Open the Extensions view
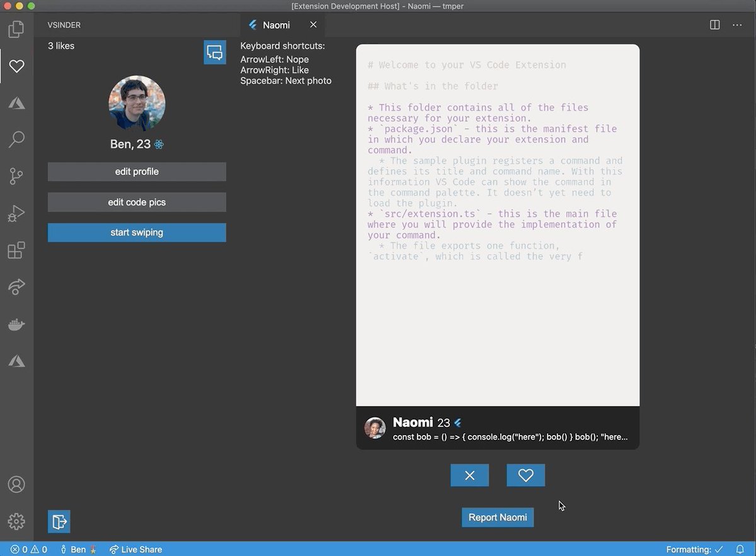The image size is (756, 556). pyautogui.click(x=16, y=251)
